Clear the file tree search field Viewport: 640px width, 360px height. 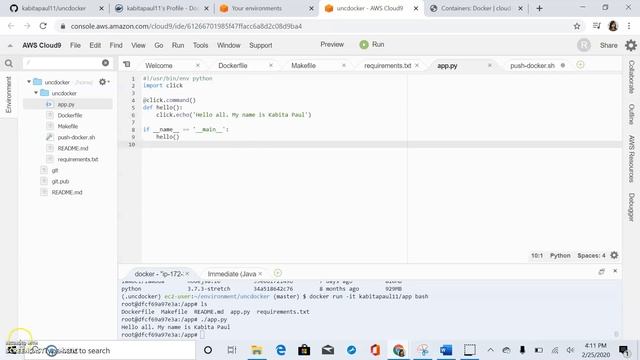click(105, 63)
